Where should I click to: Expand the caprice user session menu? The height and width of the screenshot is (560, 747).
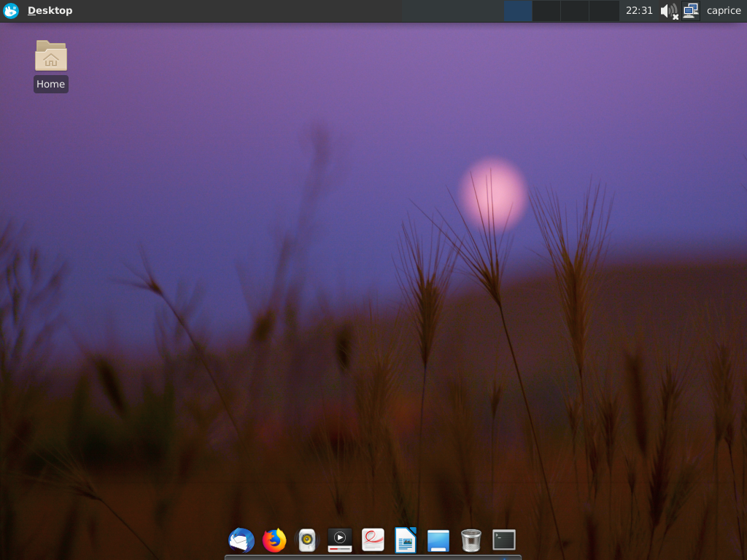724,10
